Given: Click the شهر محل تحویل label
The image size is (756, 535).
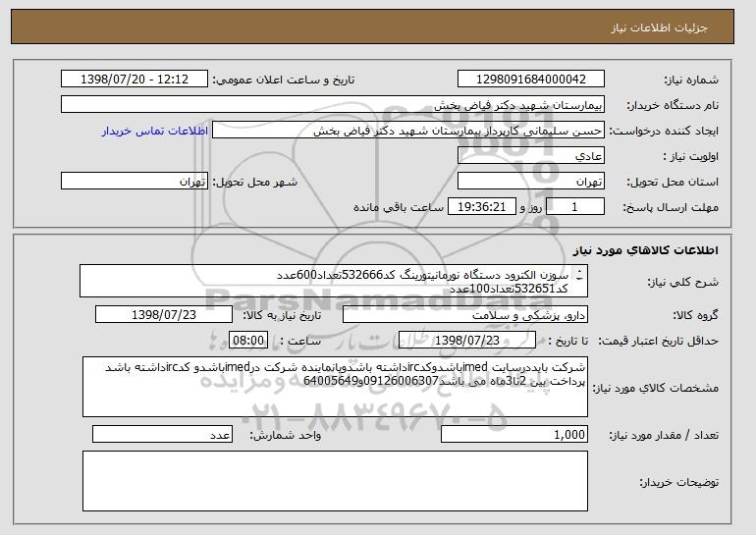Looking at the screenshot, I should click(255, 183).
